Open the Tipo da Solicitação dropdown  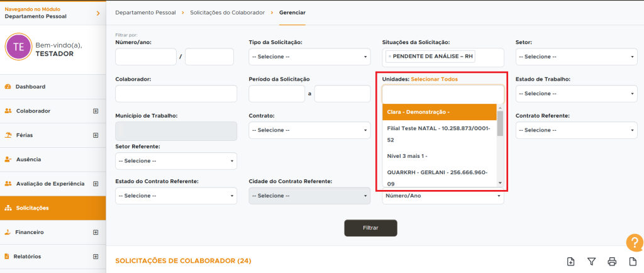tap(309, 57)
